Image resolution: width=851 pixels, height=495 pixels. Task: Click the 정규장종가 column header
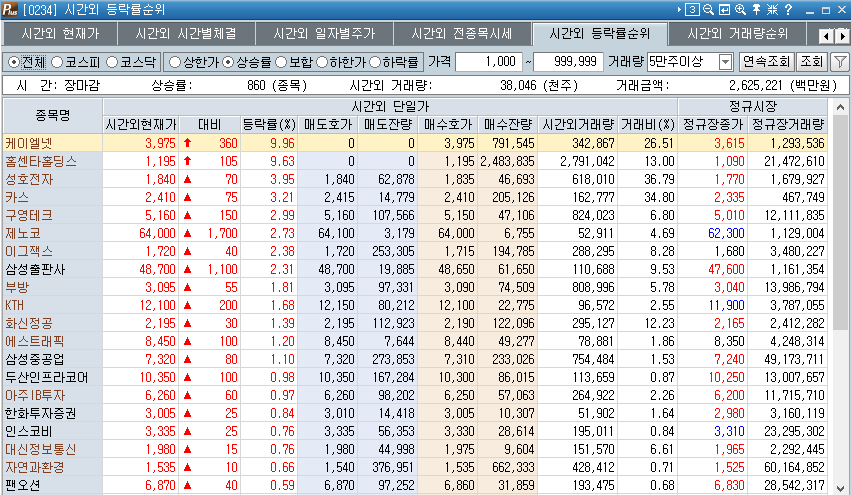(713, 125)
